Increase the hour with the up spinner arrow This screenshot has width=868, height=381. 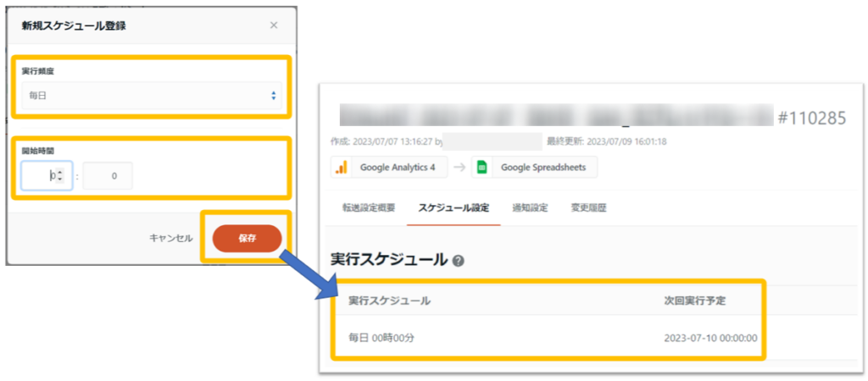(59, 172)
